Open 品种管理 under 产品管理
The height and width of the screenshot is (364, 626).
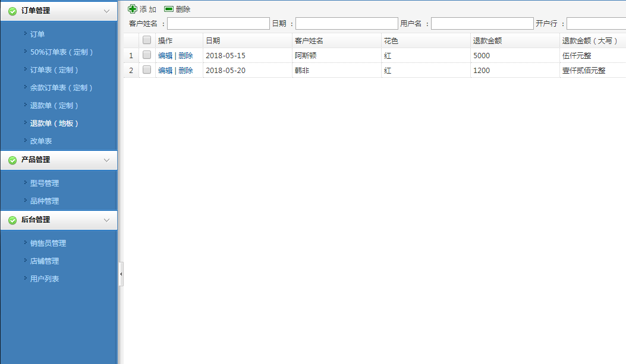pos(45,201)
